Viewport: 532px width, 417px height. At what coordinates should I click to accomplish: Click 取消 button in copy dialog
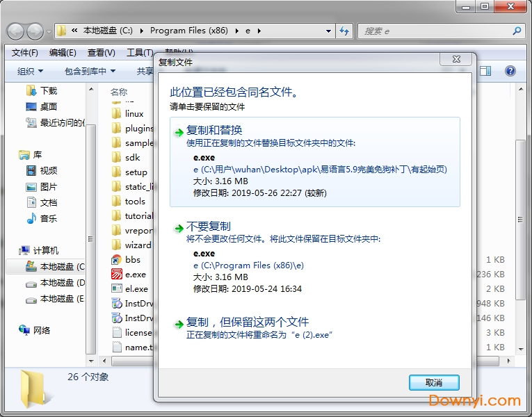(434, 383)
